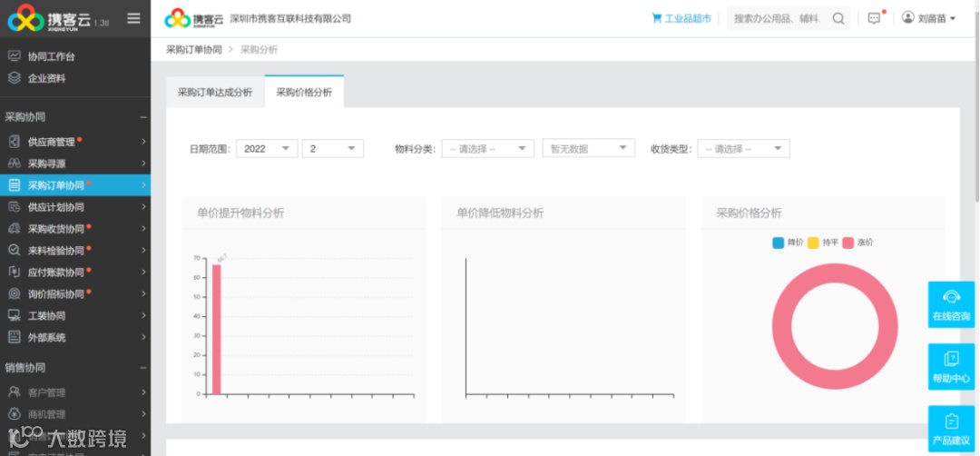Select the 采购价格分析 tab
The image size is (980, 456).
point(304,92)
